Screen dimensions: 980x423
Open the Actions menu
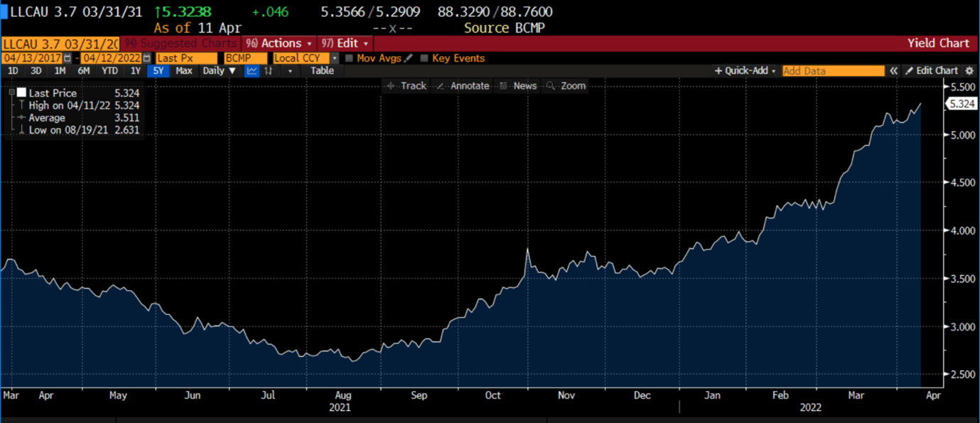(279, 43)
